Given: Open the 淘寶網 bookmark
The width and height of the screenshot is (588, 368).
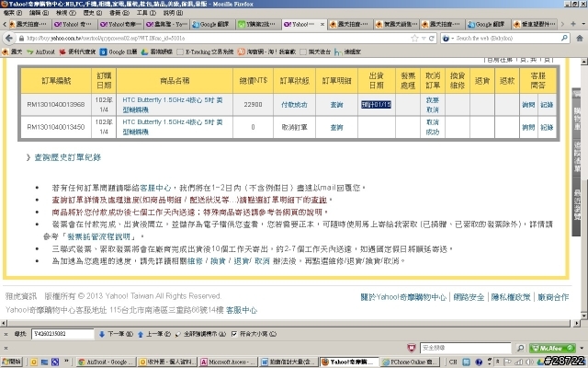Looking at the screenshot, I should point(266,52).
